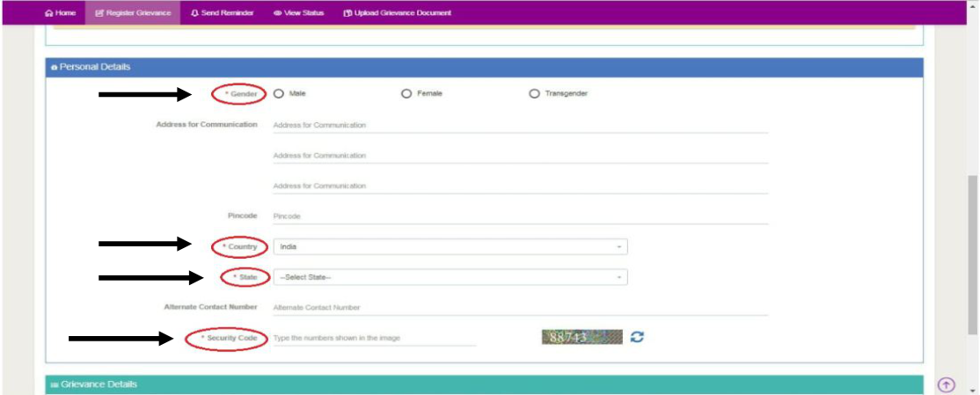
Task: Click the scroll-to-top arrow icon
Action: point(946,384)
